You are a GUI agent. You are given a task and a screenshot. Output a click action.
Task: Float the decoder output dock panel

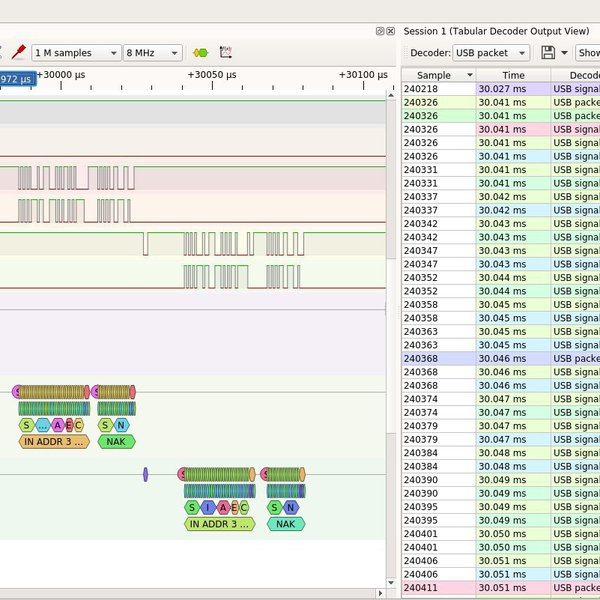(379, 31)
